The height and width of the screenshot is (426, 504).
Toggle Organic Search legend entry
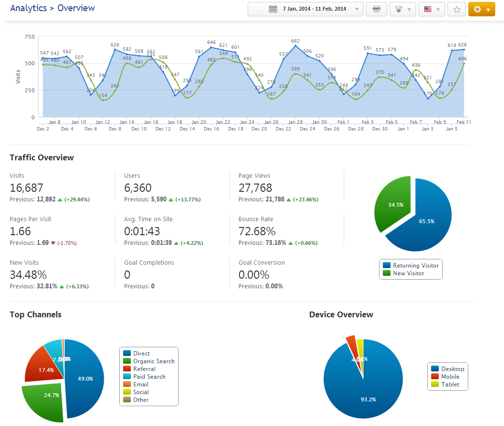point(154,361)
